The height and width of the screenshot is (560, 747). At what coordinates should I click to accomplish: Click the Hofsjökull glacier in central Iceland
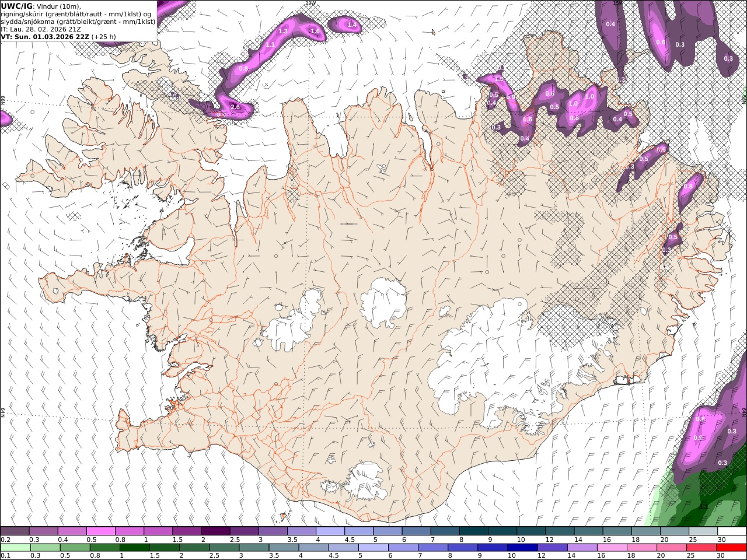coord(383,302)
